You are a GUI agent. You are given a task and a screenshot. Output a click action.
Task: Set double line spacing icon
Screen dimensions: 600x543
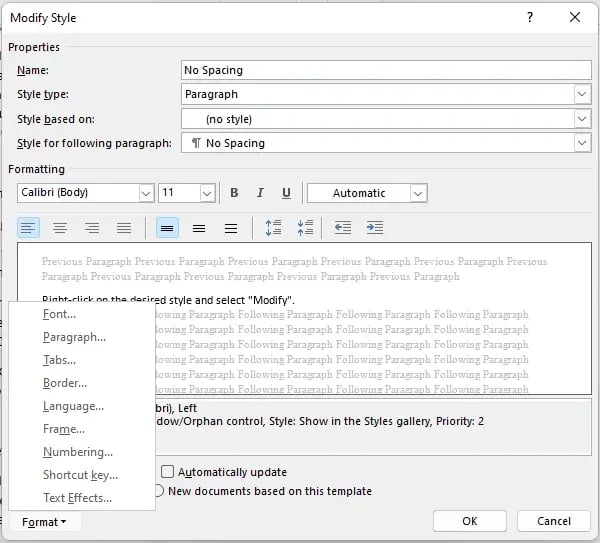click(231, 228)
